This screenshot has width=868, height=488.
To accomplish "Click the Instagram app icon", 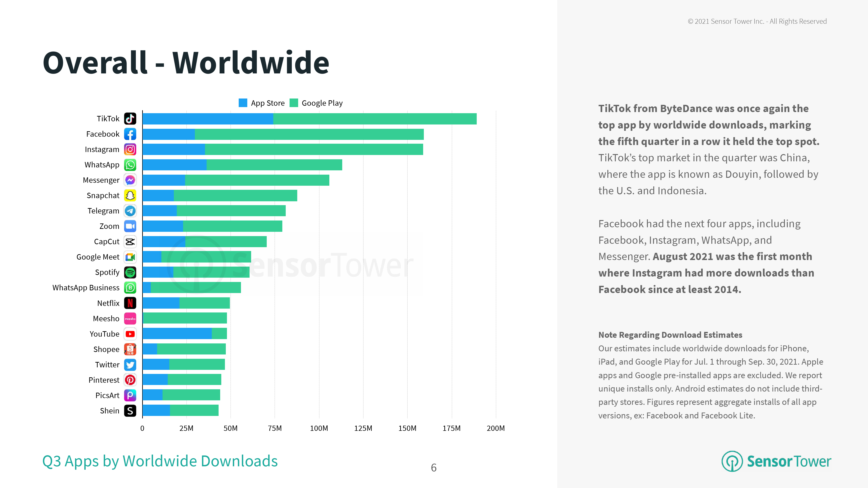I will 130,149.
